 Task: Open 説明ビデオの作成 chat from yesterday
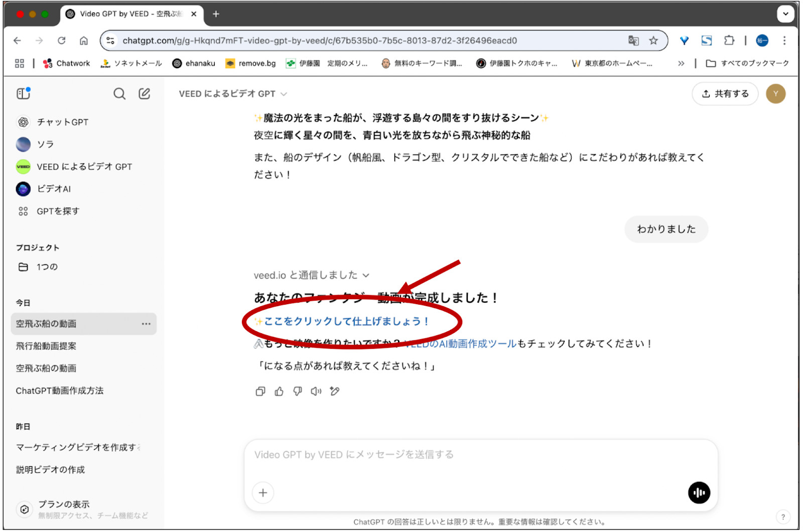[50, 470]
